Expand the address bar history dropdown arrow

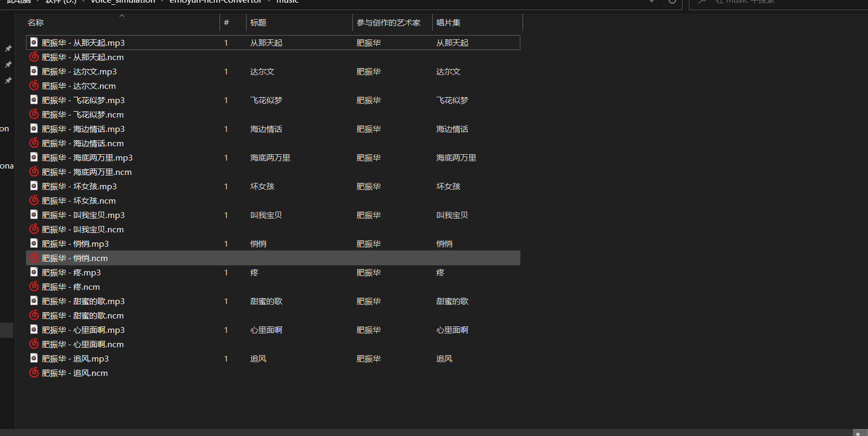pyautogui.click(x=652, y=2)
